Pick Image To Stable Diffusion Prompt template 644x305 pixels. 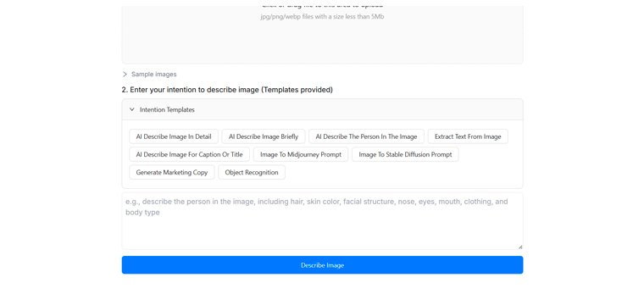tap(405, 154)
